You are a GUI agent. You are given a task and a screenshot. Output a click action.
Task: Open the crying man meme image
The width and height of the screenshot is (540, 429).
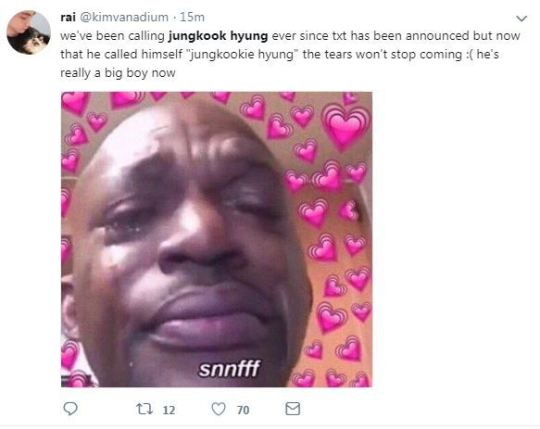pyautogui.click(x=217, y=240)
